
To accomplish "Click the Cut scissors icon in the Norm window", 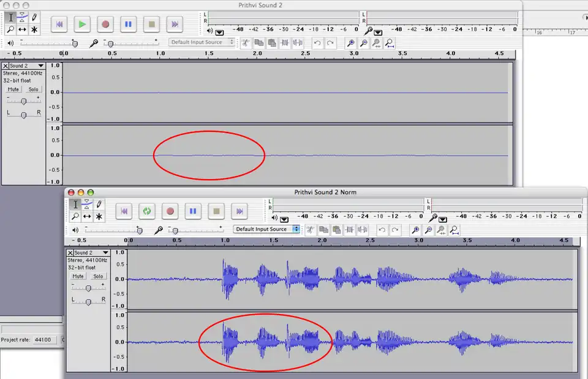I will (311, 229).
